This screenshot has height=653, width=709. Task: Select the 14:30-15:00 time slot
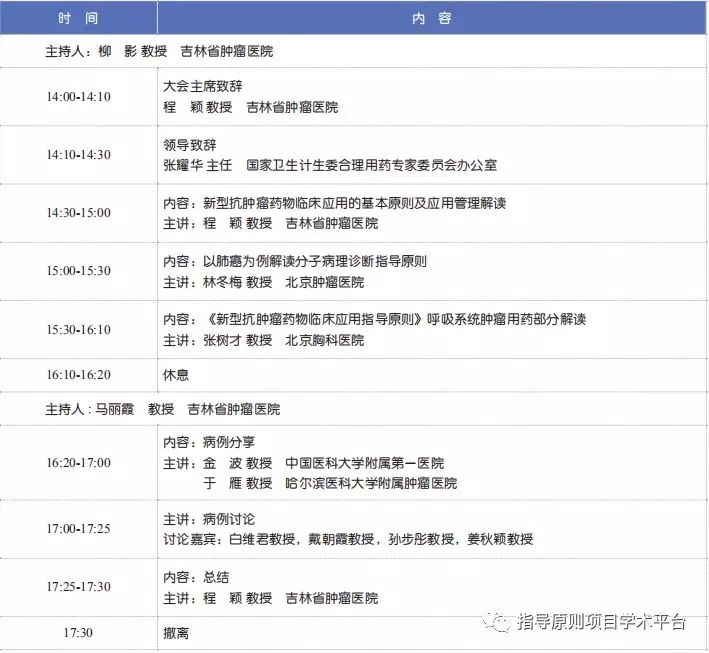78,213
